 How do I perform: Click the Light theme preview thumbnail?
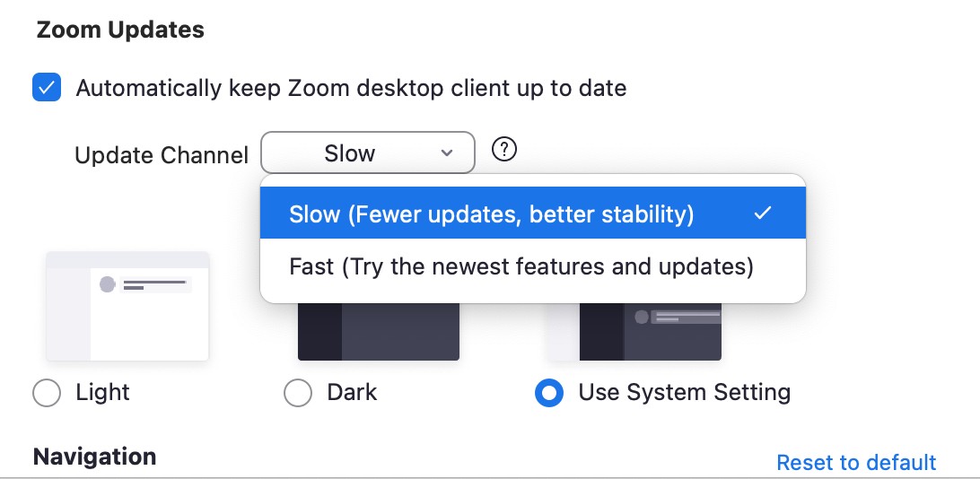[x=127, y=306]
